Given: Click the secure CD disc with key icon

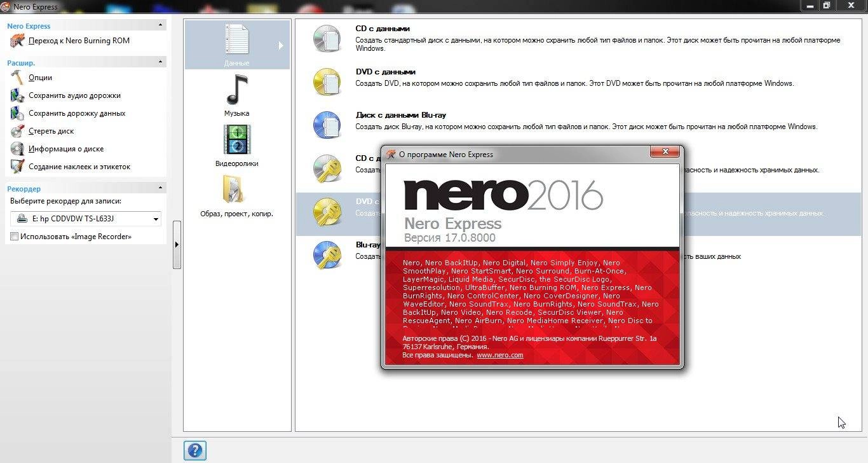Looking at the screenshot, I should point(327,169).
